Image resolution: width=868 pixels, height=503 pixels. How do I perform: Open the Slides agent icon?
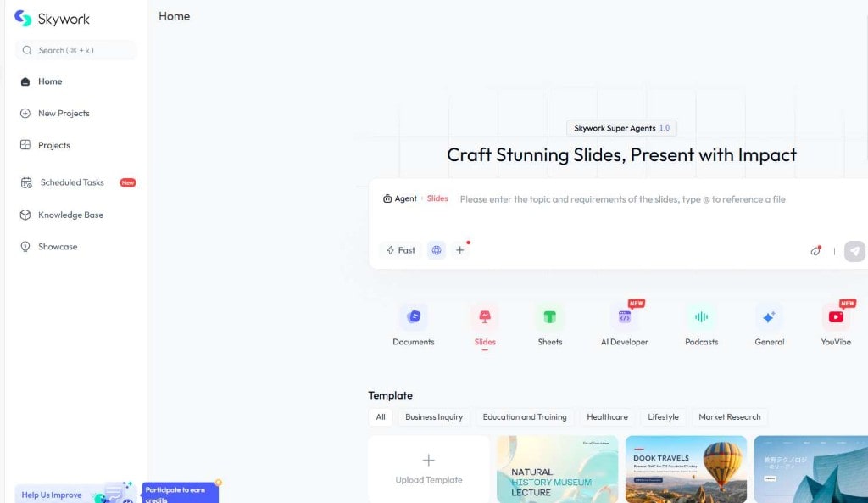pos(485,316)
